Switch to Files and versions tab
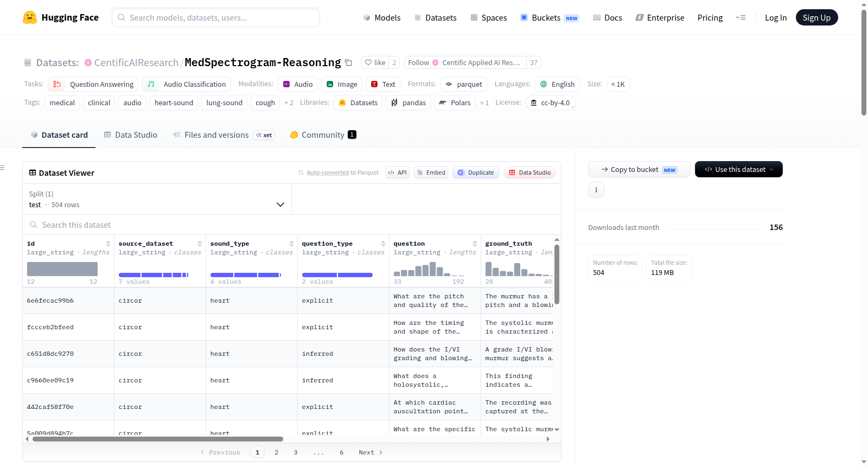The height and width of the screenshot is (467, 868). [224, 135]
